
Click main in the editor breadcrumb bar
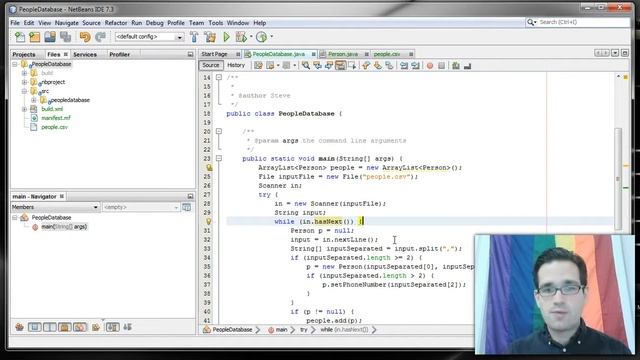281,330
